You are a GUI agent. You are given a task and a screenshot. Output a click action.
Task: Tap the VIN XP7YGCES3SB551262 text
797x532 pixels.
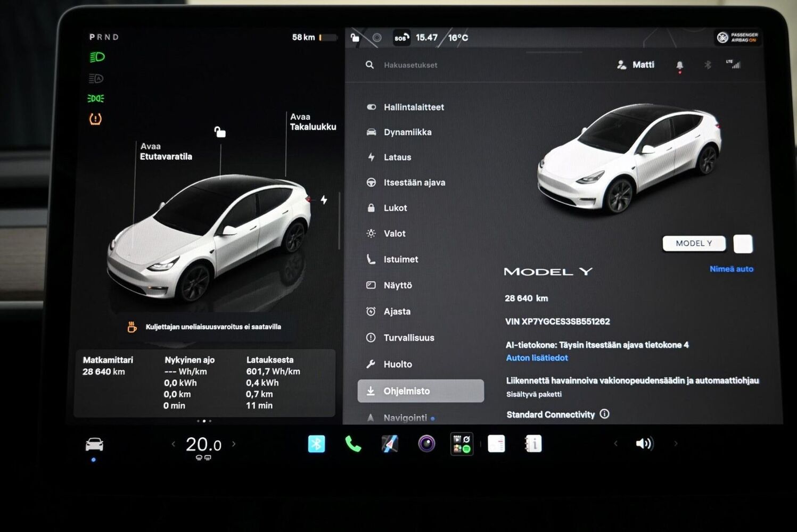557,321
